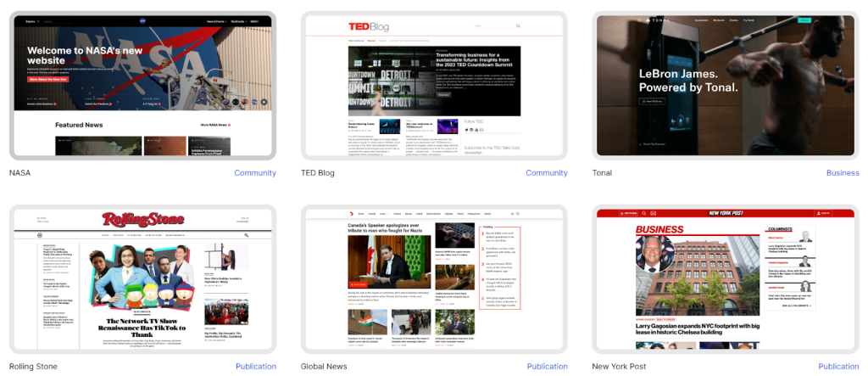Click the Community category link beside NASA
The width and height of the screenshot is (868, 376).
click(x=254, y=173)
